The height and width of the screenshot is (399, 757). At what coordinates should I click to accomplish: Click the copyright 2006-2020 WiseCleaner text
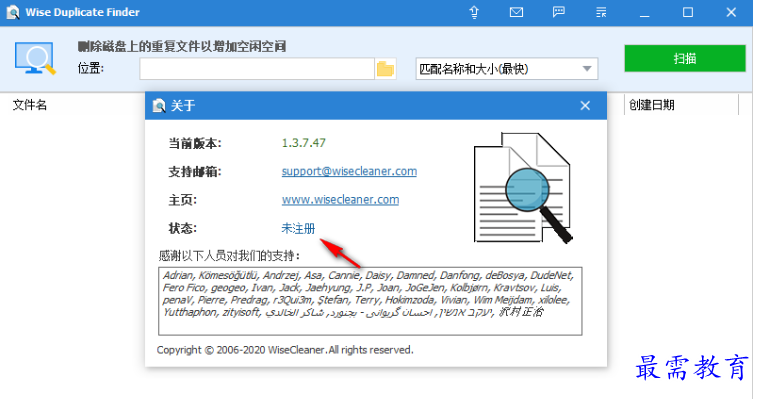pos(285,350)
